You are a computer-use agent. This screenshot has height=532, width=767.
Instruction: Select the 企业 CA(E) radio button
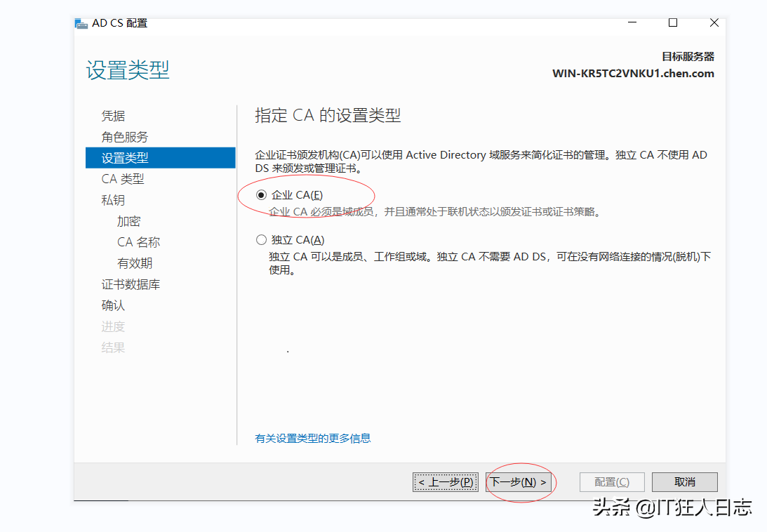click(261, 195)
